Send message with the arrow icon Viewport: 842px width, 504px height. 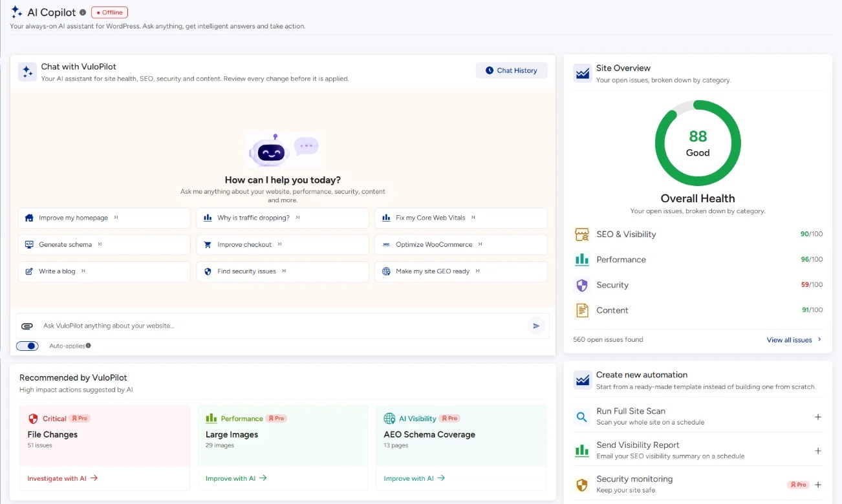point(536,326)
